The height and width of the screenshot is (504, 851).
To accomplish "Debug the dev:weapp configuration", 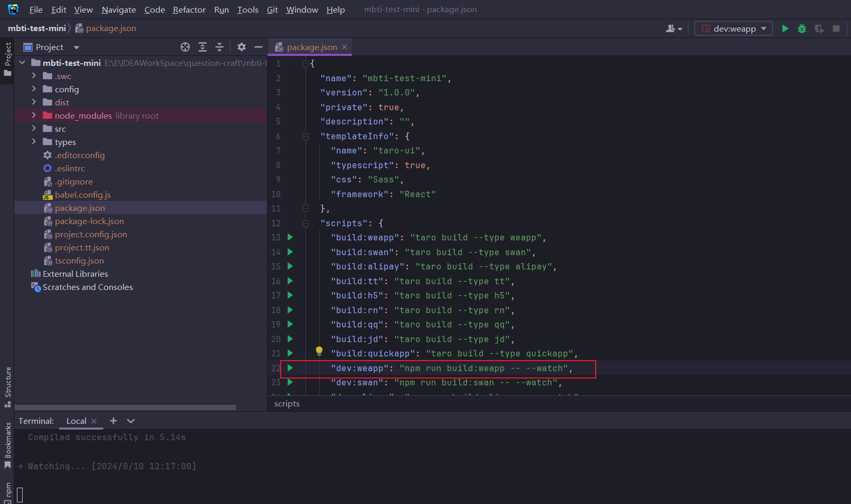I will [x=802, y=28].
